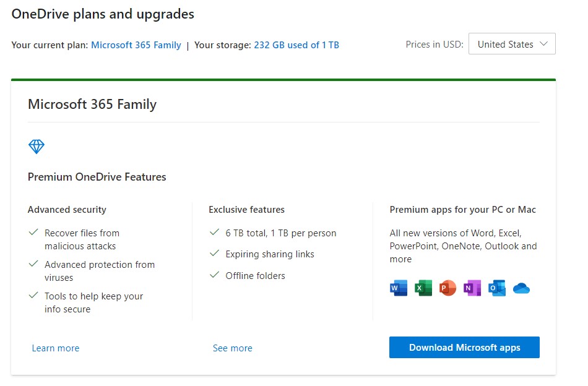Click the 'Expiring sharing links' feature text

click(270, 254)
